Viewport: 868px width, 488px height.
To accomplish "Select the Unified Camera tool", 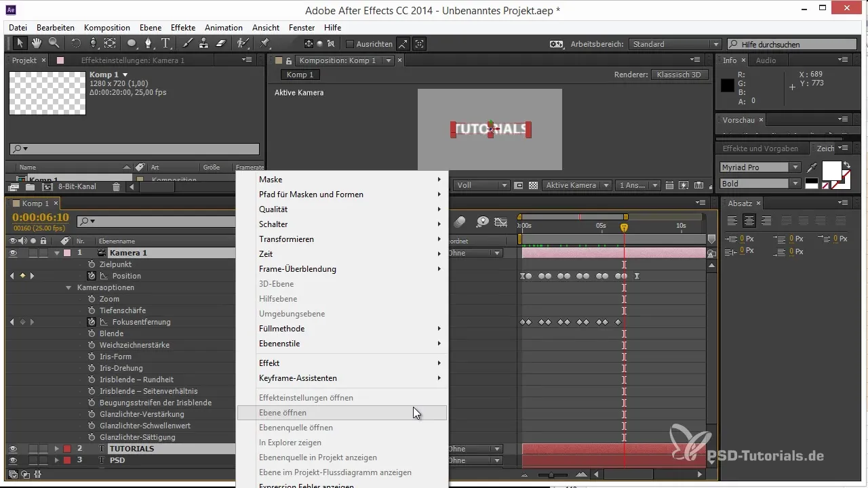I will (93, 43).
